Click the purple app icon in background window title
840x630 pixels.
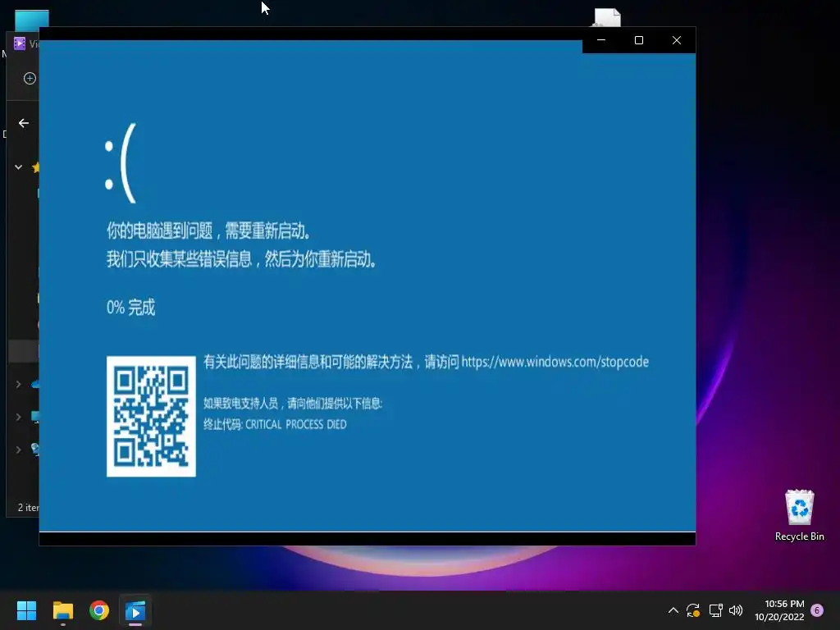[x=20, y=43]
